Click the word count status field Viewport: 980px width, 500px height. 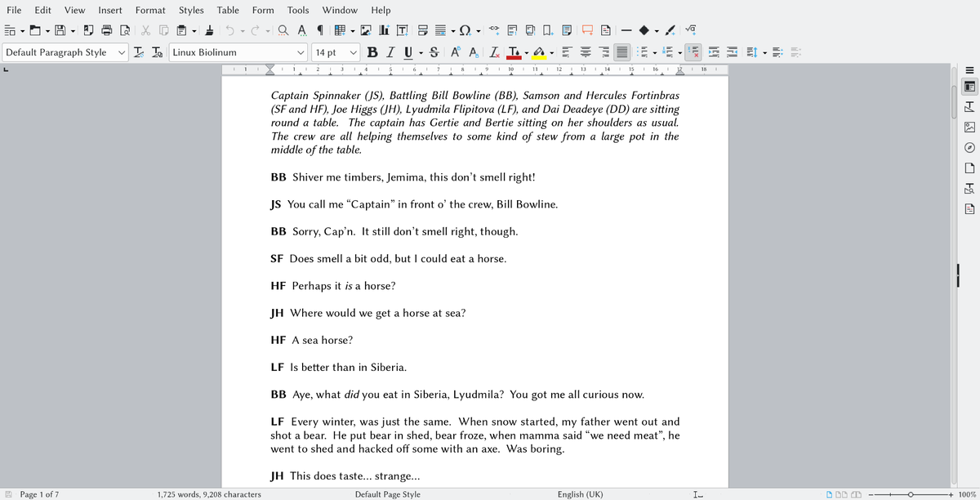pyautogui.click(x=209, y=493)
